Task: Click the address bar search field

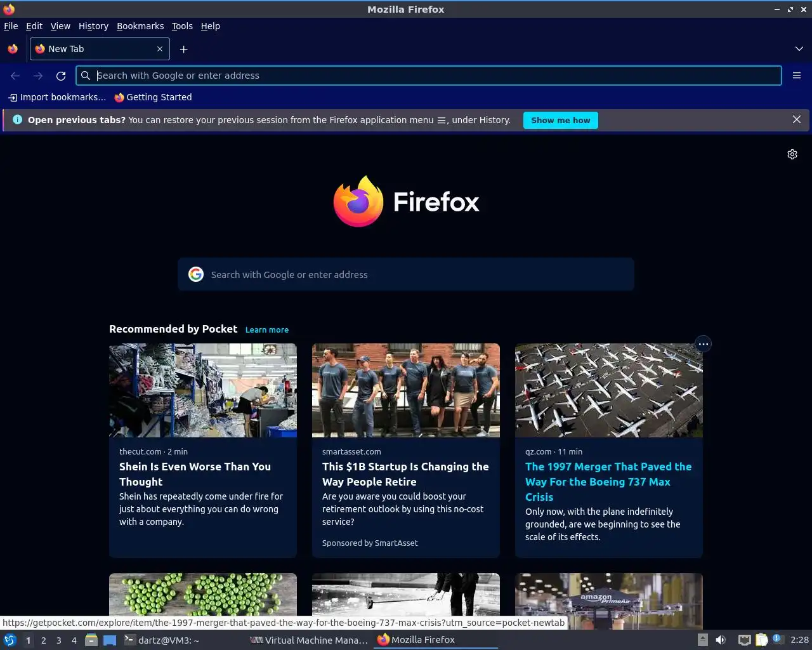Action: point(429,76)
